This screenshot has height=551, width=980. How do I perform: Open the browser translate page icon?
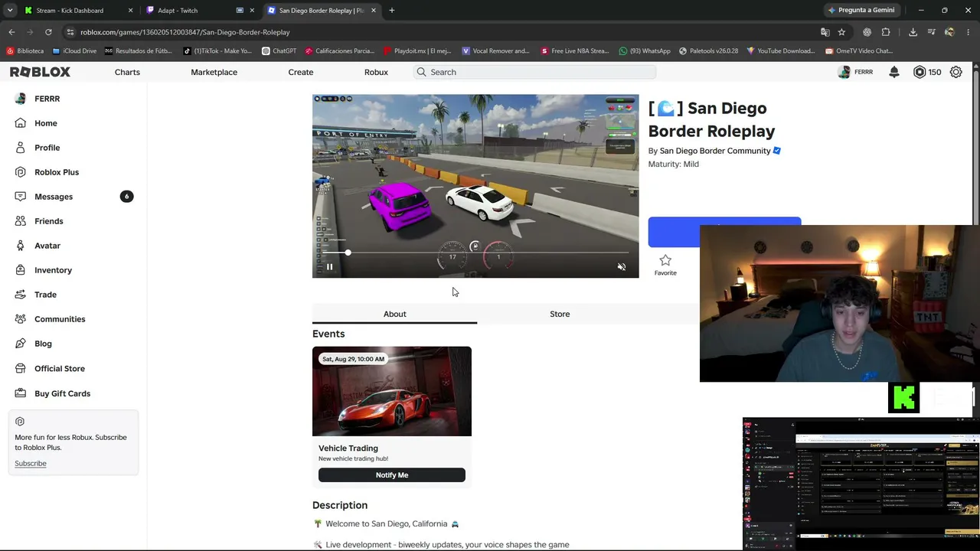pyautogui.click(x=825, y=32)
